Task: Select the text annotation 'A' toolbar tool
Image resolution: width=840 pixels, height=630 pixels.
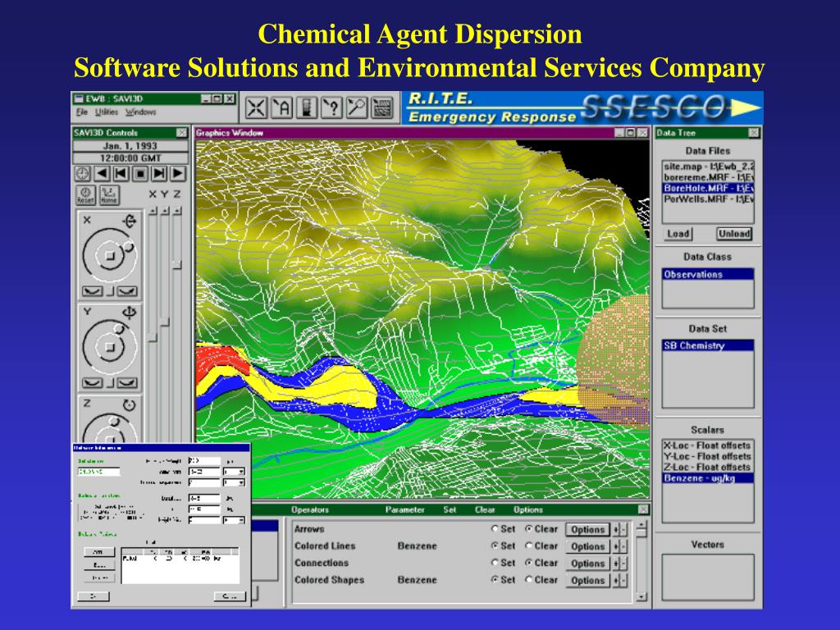Action: coord(281,107)
